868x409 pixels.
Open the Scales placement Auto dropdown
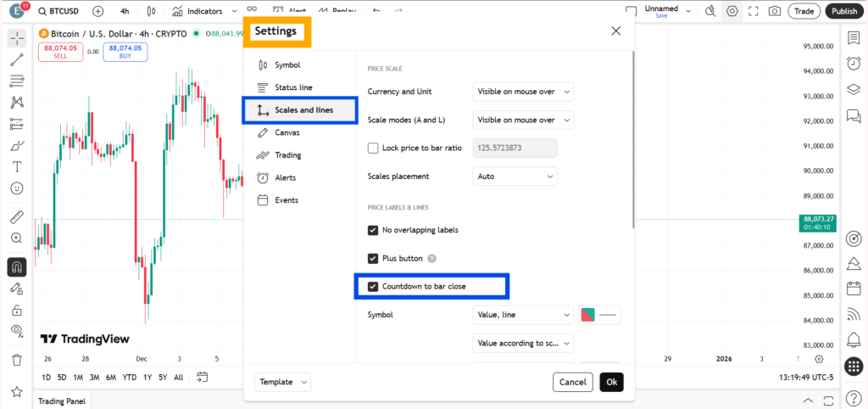point(515,176)
